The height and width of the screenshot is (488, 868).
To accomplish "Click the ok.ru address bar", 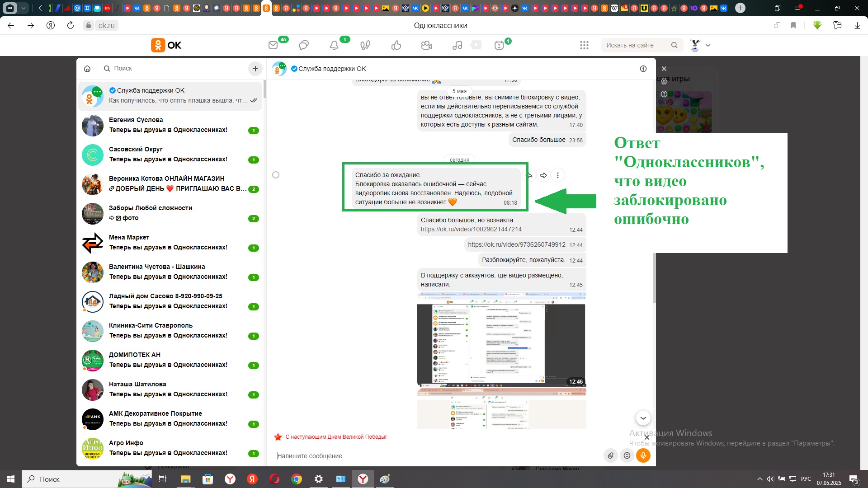I will coord(107,26).
